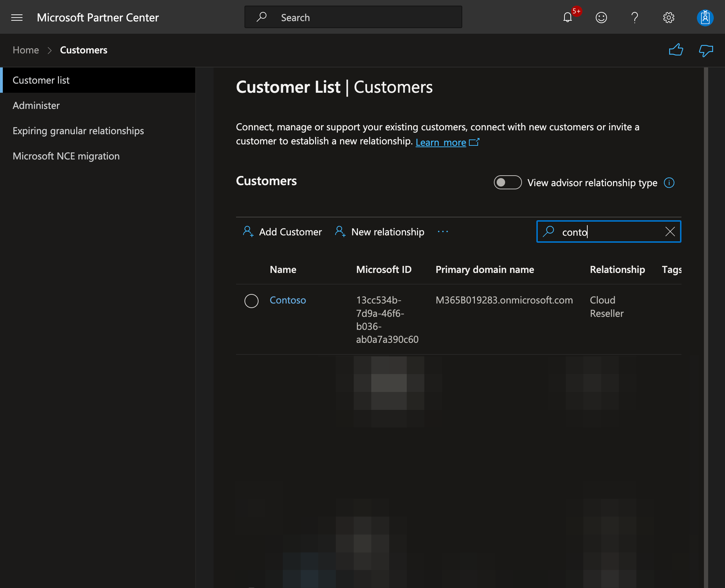Open the help question mark icon

pyautogui.click(x=634, y=18)
